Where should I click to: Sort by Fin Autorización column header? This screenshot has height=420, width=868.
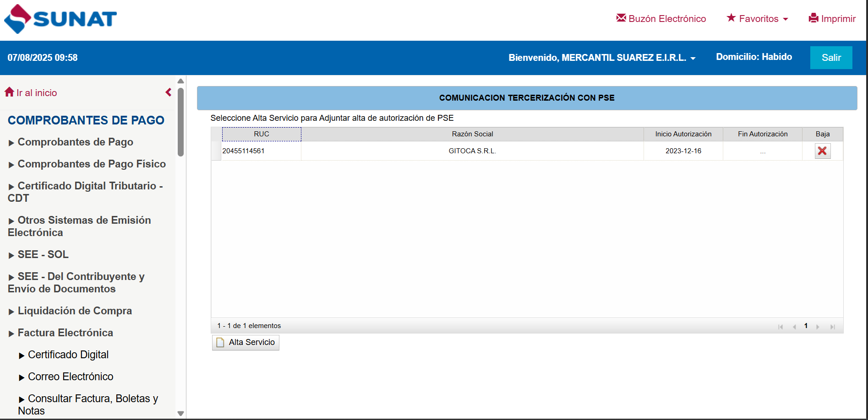tap(763, 134)
